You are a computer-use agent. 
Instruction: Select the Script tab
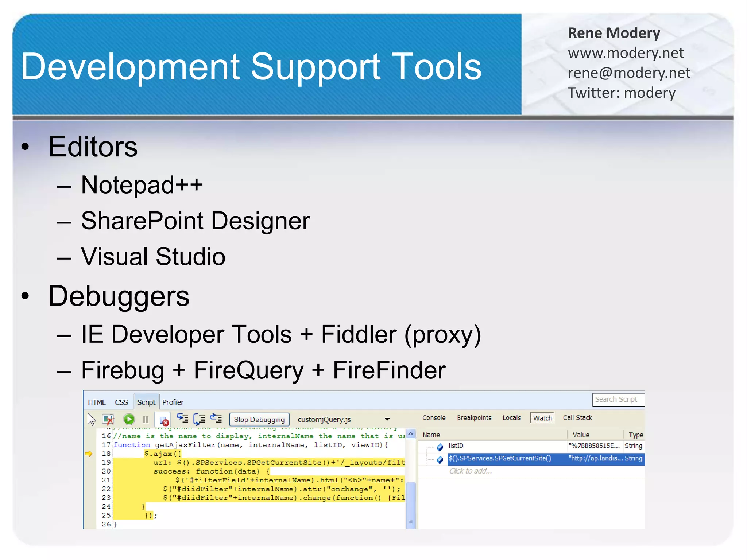(x=146, y=402)
